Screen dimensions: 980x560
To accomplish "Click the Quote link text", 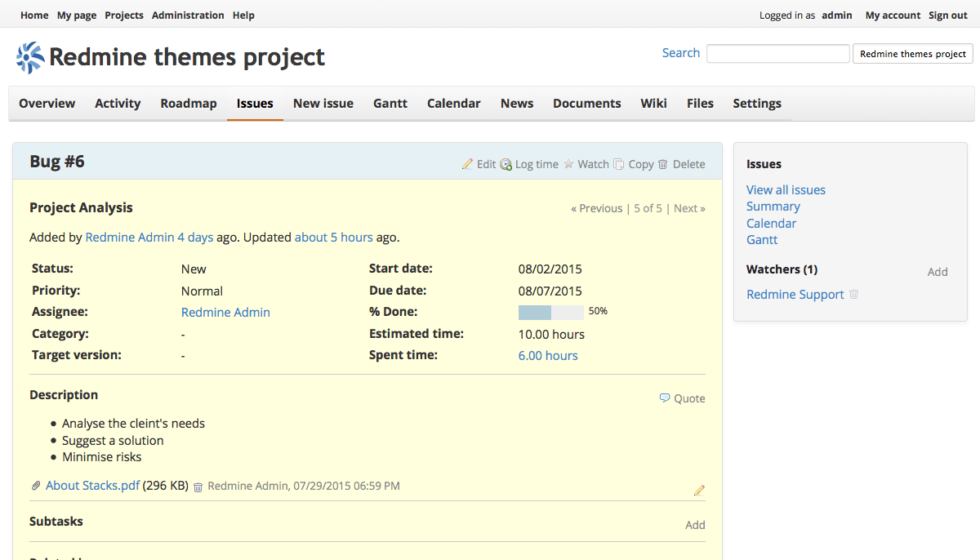I will (689, 398).
